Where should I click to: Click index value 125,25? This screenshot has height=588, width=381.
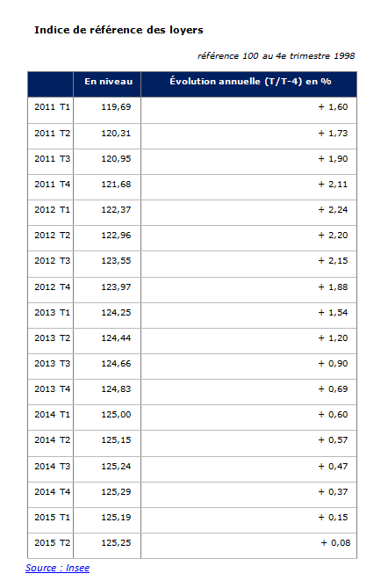point(116,542)
